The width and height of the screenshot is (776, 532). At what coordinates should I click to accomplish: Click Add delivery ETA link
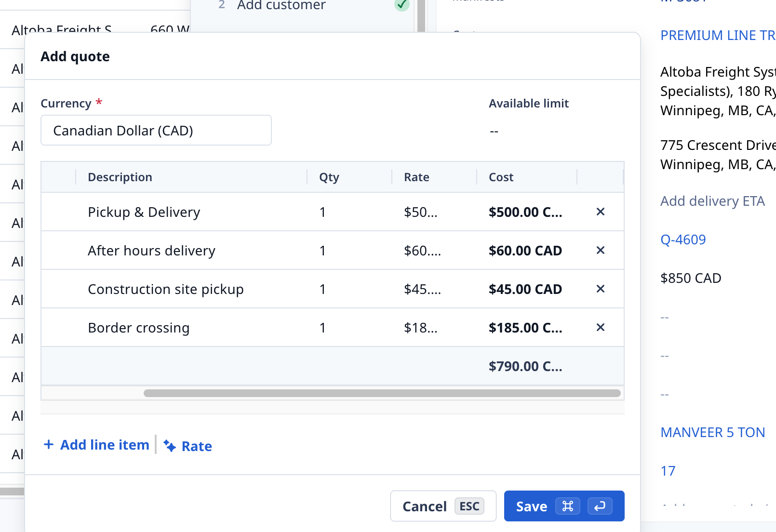pyautogui.click(x=712, y=201)
